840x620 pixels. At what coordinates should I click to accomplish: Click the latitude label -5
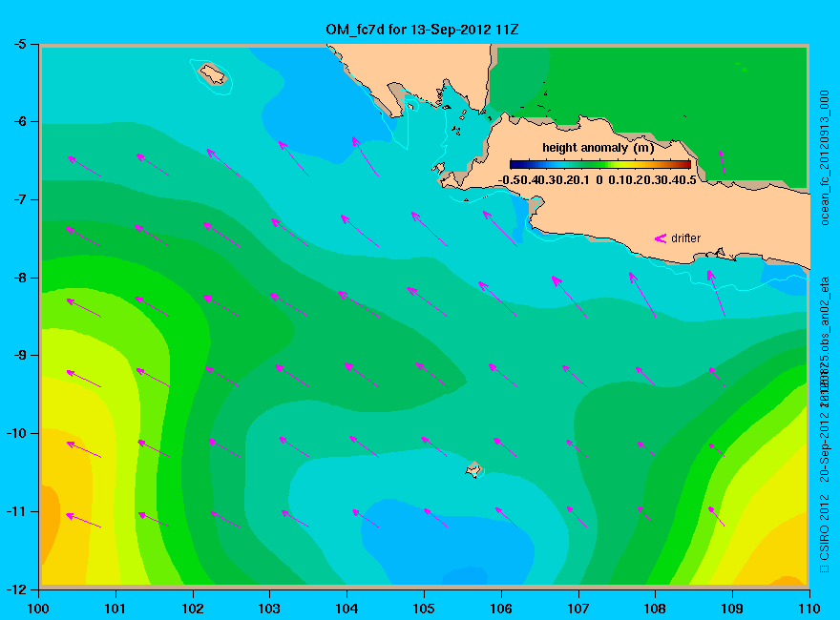coord(19,44)
